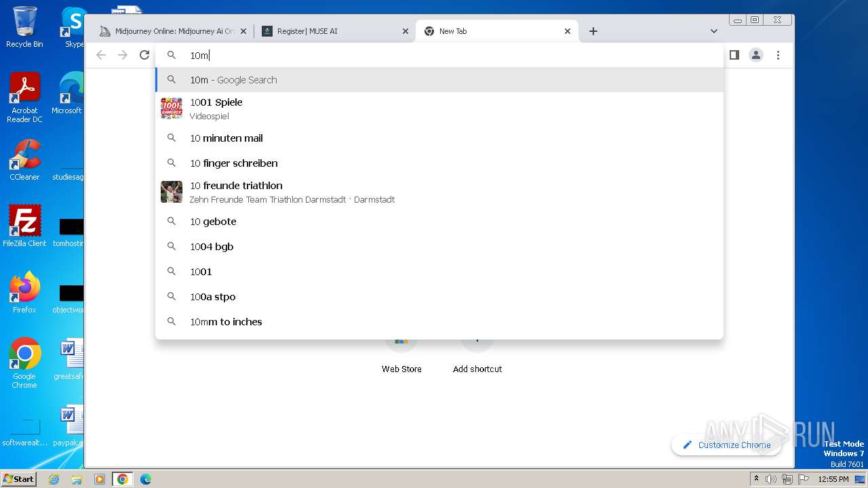The width and height of the screenshot is (868, 488).
Task: Launch Firefox from the desktop
Action: [24, 293]
